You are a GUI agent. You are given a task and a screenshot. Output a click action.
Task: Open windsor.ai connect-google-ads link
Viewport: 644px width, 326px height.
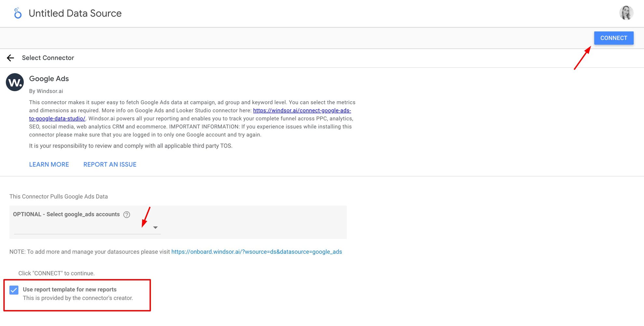click(x=302, y=110)
